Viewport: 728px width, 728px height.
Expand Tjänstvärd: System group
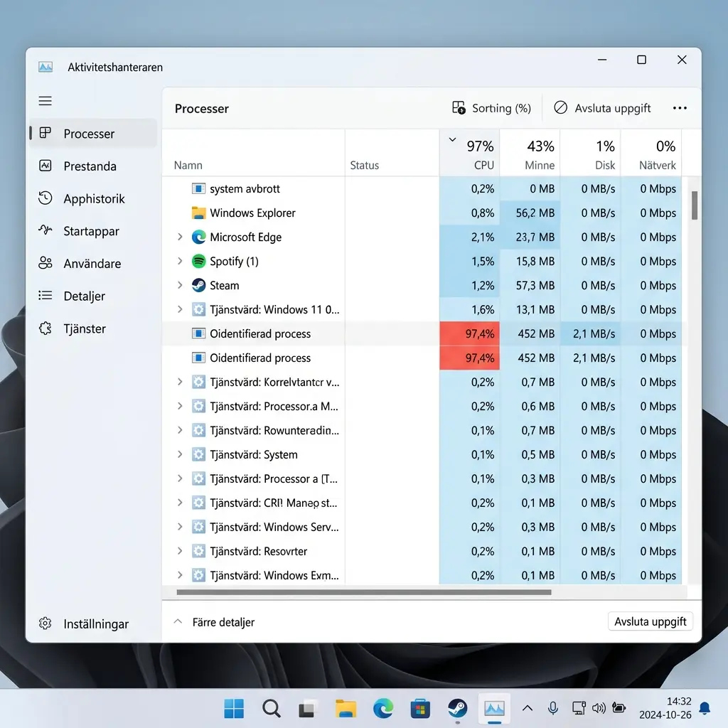[180, 454]
